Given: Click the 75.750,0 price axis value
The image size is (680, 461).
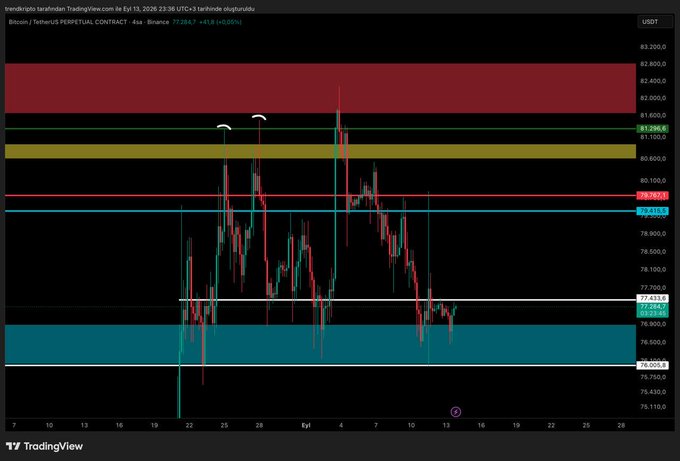Looking at the screenshot, I should pyautogui.click(x=653, y=377).
